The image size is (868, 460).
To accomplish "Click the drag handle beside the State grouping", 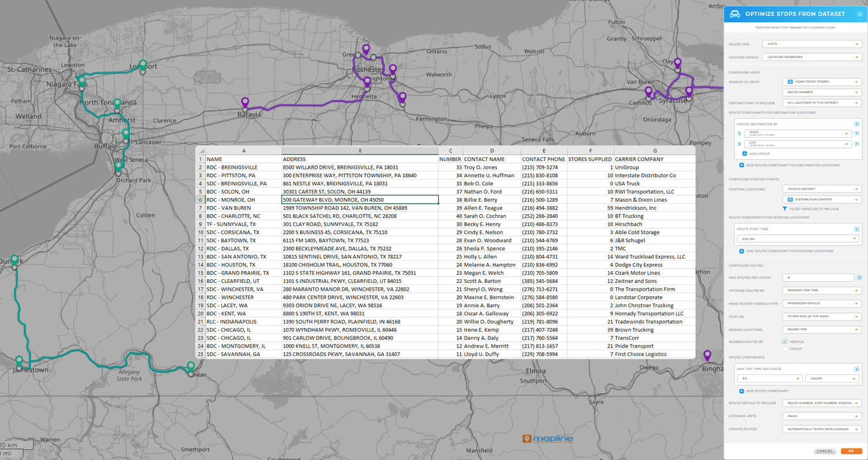I will coord(739,133).
